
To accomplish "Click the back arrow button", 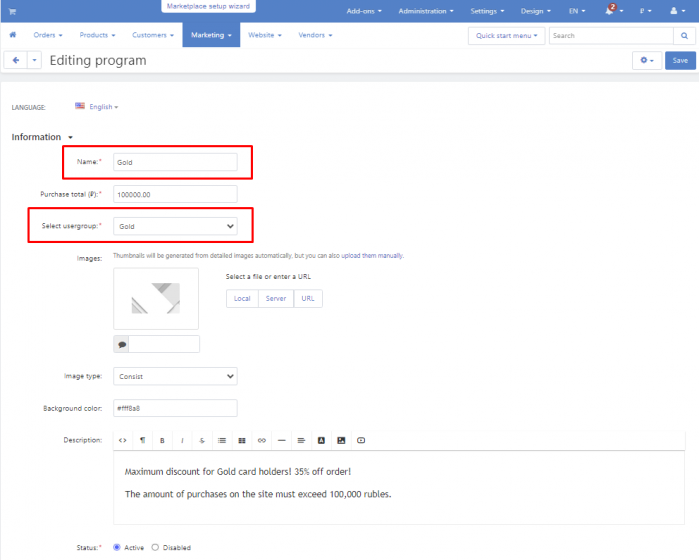I will coord(16,60).
